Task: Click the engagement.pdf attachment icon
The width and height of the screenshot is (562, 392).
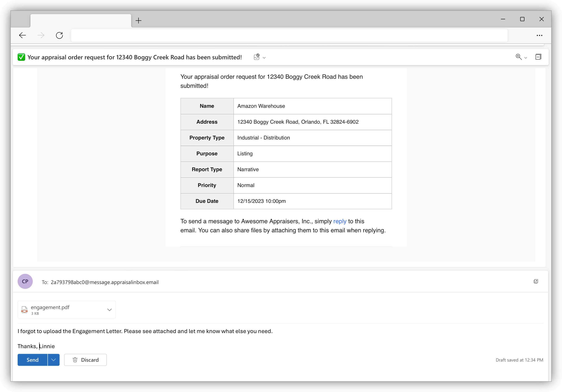Action: 24,310
